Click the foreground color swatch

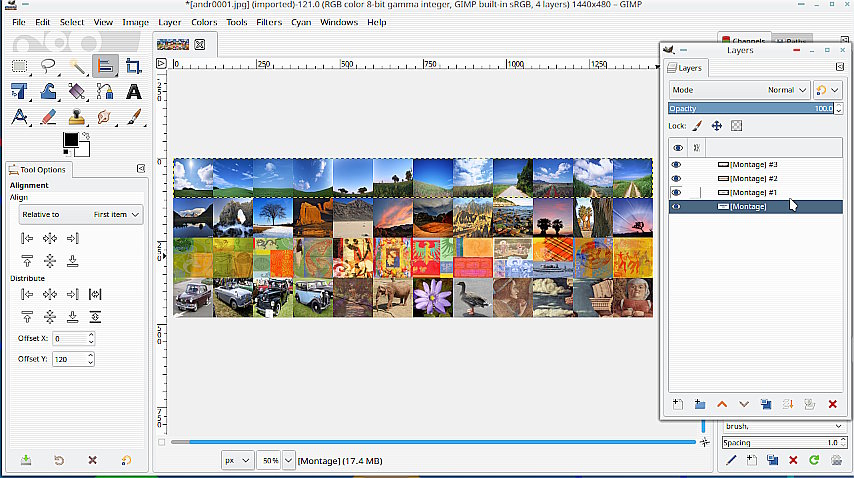pos(70,139)
